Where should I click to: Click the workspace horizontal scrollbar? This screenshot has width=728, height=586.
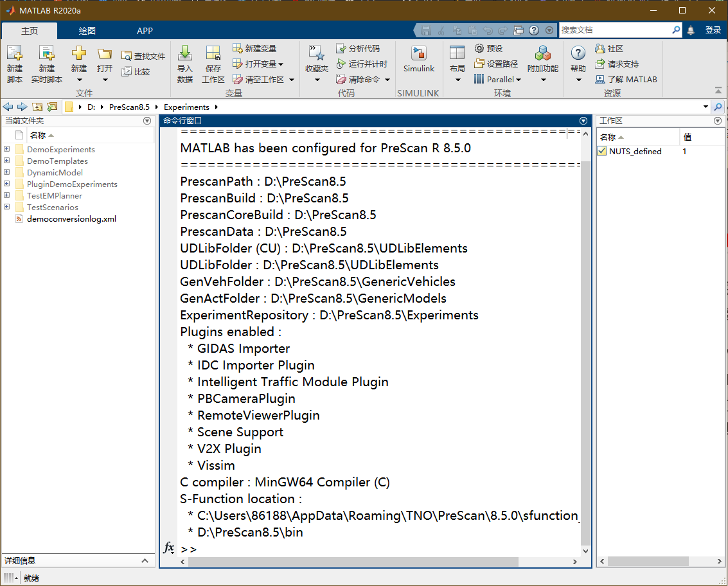pos(649,562)
